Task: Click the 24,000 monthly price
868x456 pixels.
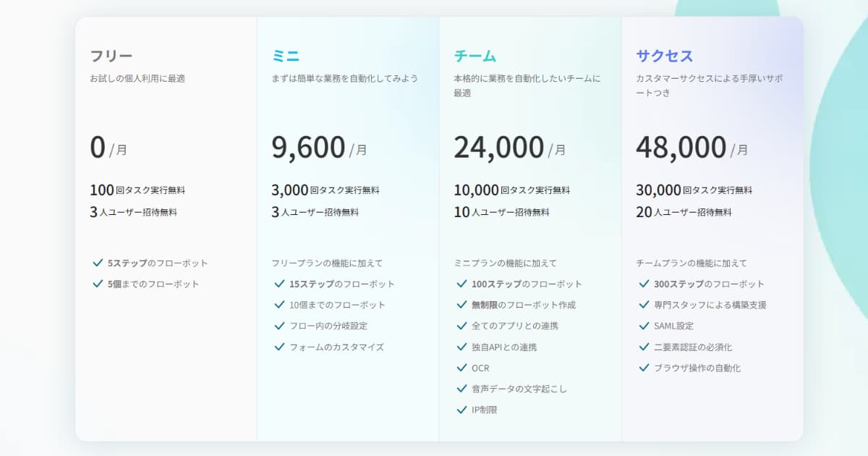Action: [x=498, y=148]
